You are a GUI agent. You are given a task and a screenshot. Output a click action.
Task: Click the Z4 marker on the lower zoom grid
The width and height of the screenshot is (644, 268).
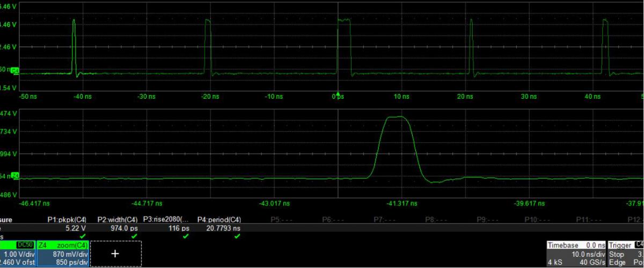pos(15,176)
